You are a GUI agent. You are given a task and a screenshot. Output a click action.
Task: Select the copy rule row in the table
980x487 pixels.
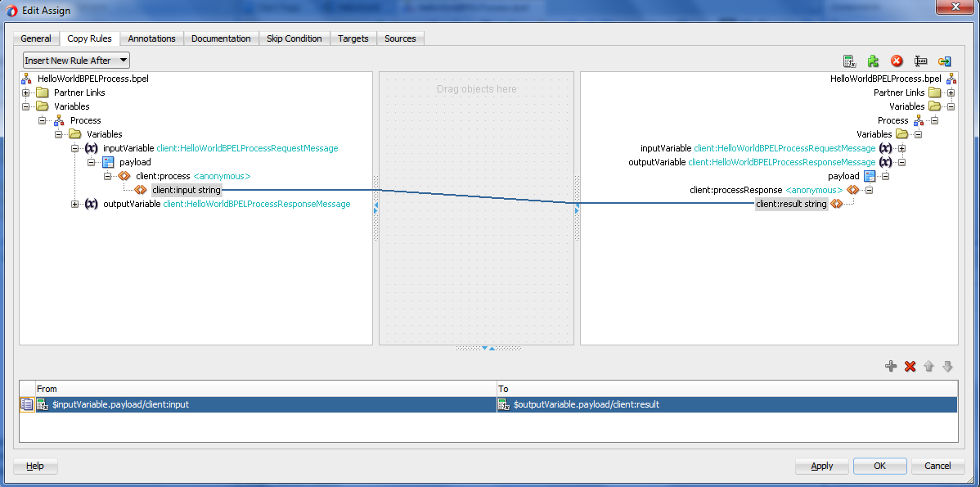click(x=327, y=404)
